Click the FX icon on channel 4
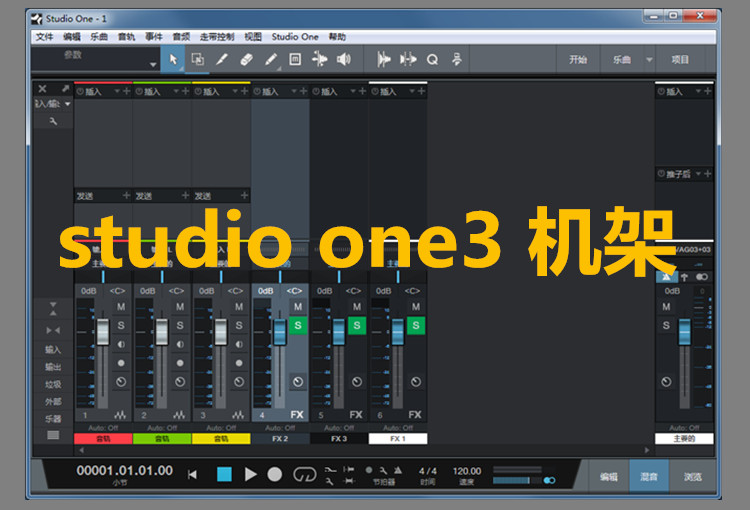This screenshot has width=750, height=510. pos(297,415)
